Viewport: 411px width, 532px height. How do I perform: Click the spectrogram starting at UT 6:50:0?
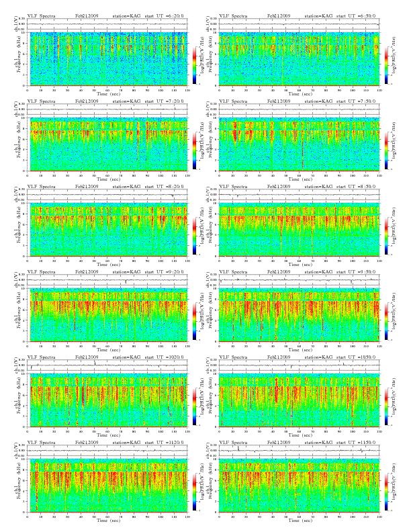click(299, 58)
